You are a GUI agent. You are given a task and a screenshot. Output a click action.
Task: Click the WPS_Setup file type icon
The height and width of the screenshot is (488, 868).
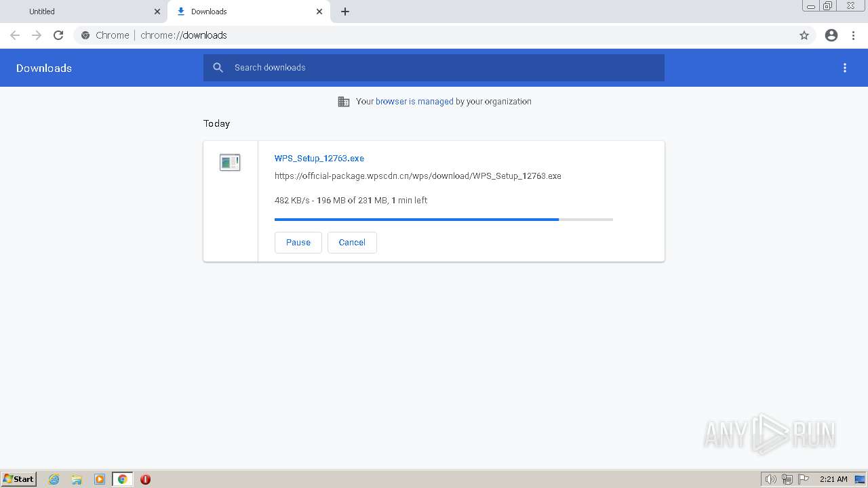tap(230, 162)
